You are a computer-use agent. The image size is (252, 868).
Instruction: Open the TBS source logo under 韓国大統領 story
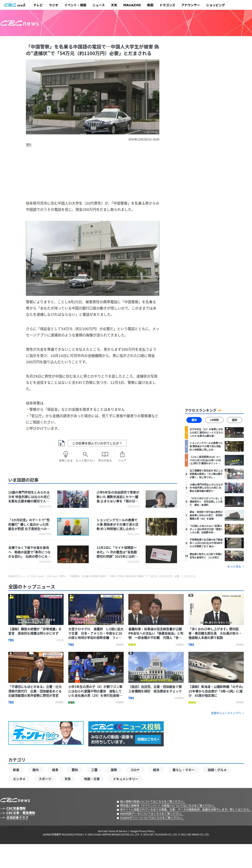(11, 640)
